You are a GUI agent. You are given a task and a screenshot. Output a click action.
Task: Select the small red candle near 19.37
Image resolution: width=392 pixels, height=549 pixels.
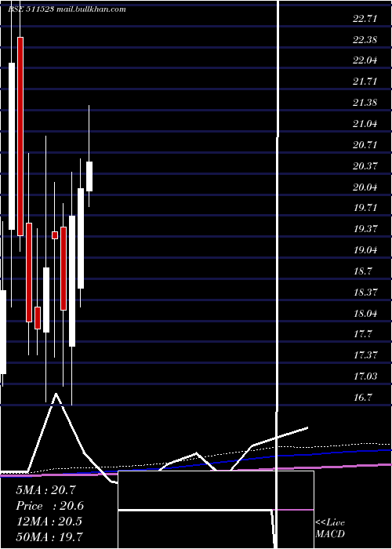[x=55, y=235]
